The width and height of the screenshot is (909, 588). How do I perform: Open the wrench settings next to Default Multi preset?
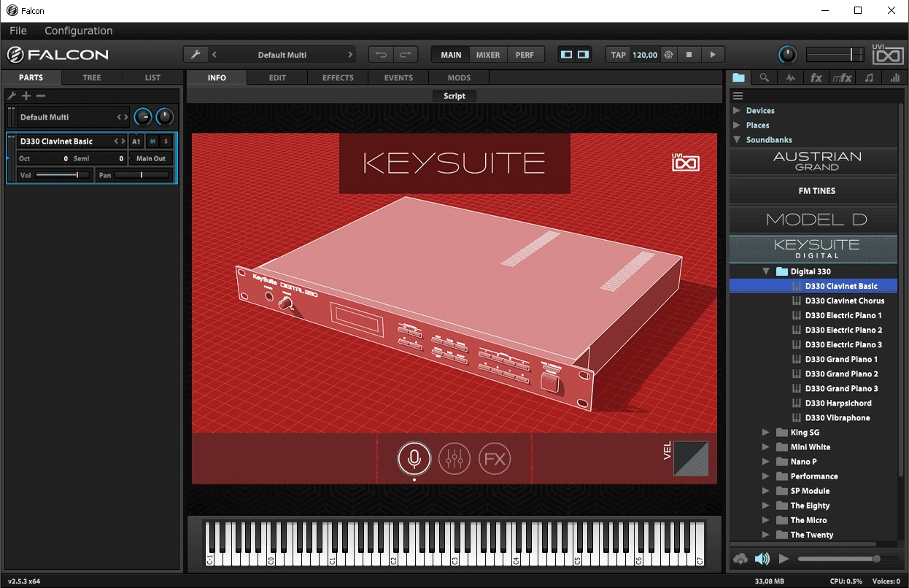click(195, 55)
